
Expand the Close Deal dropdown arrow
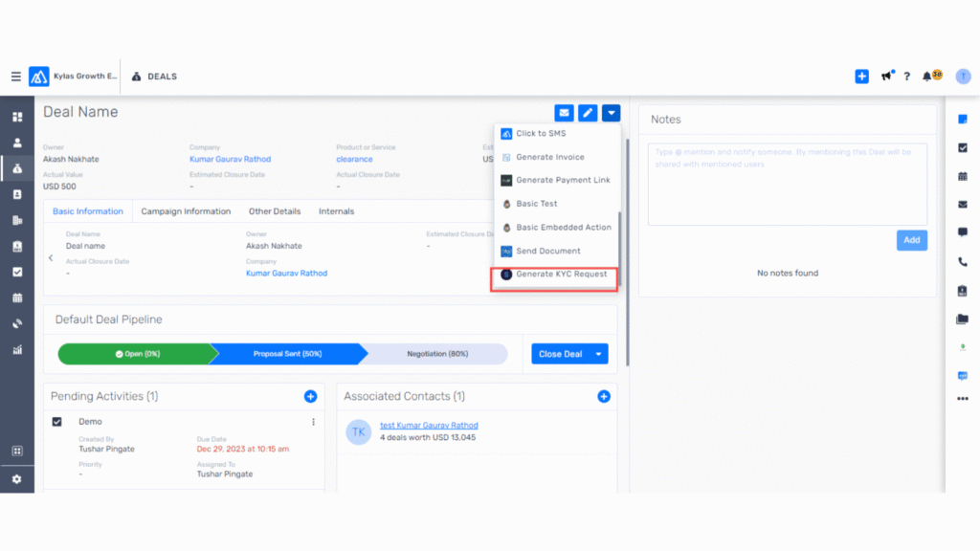[599, 354]
